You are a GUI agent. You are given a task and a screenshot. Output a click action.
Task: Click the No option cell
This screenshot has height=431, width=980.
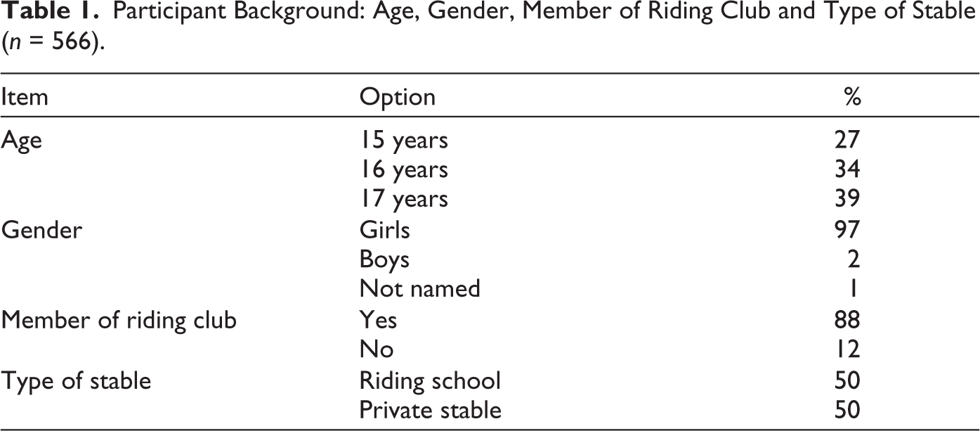pos(376,349)
